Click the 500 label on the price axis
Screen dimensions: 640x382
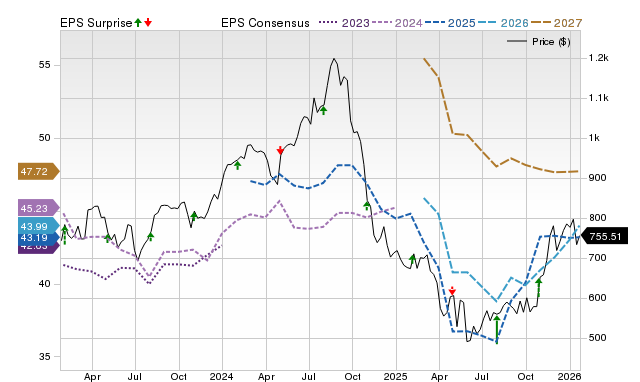point(598,338)
